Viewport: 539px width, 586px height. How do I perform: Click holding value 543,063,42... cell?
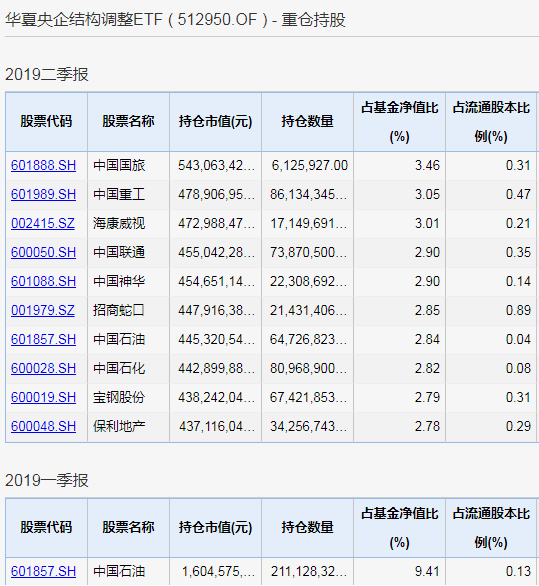point(216,165)
